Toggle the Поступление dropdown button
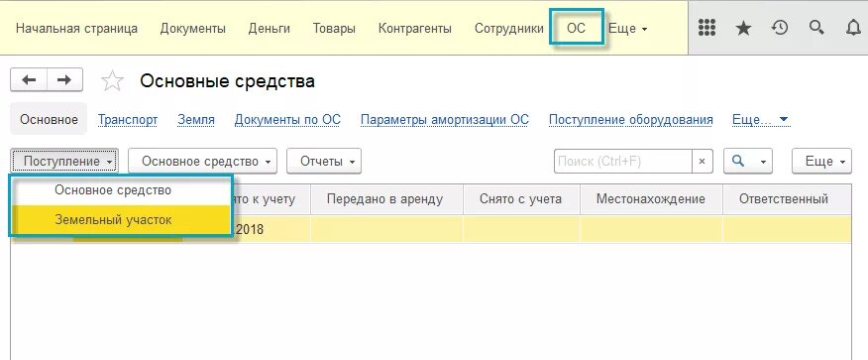Screen dimensions: 868x360 click(x=64, y=162)
